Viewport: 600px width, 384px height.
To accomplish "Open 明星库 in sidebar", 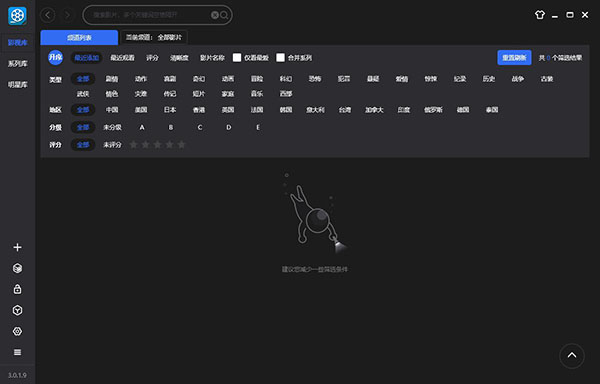I will point(18,85).
